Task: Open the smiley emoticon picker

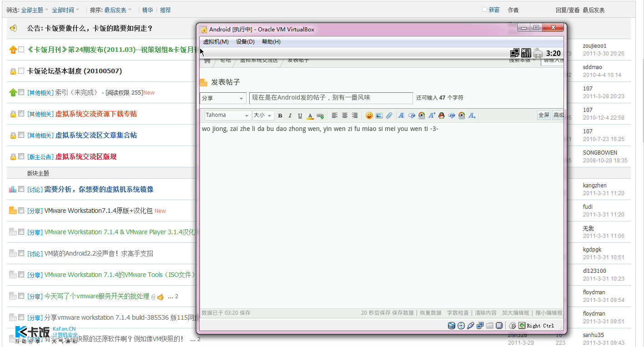Action: (x=369, y=116)
